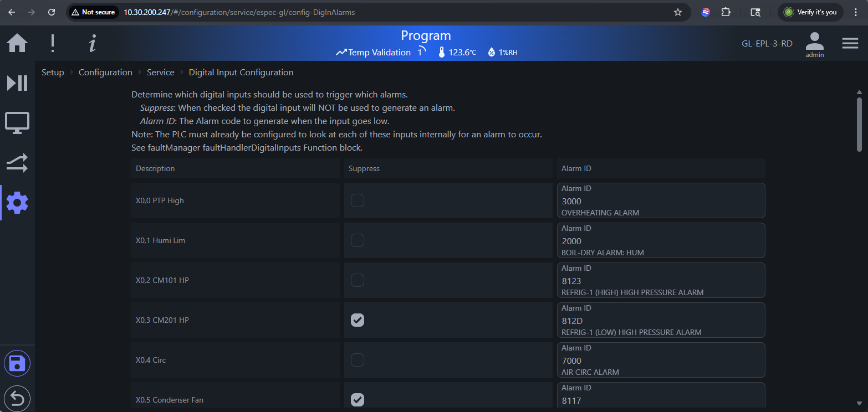Click the Program title in header
Viewport: 868px width, 412px height.
(x=426, y=36)
